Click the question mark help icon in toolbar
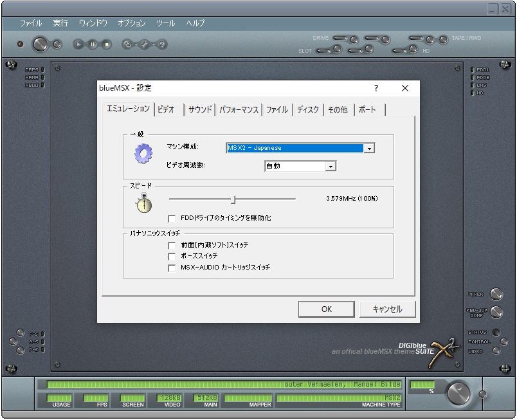Screen dimensions: 517x420 click(162, 44)
